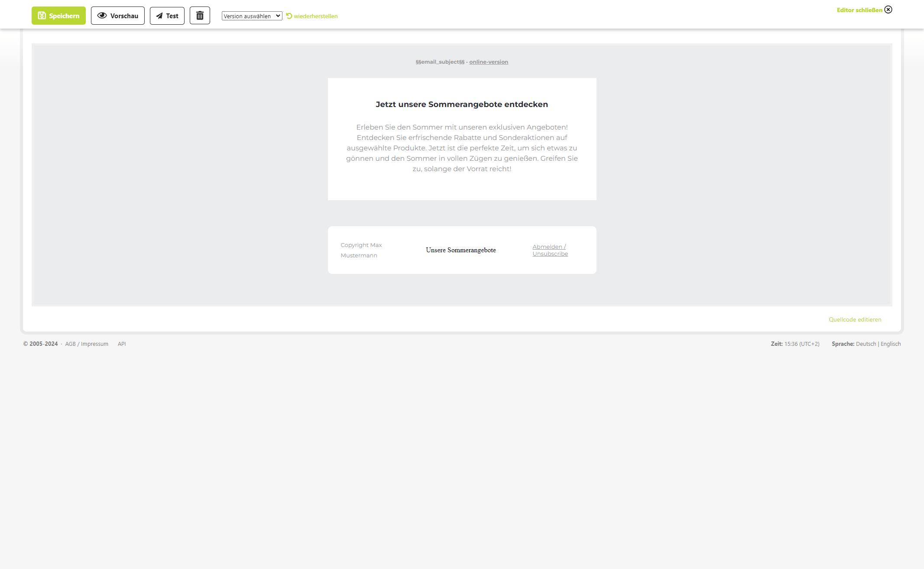Click the Speichern save button

(x=58, y=16)
